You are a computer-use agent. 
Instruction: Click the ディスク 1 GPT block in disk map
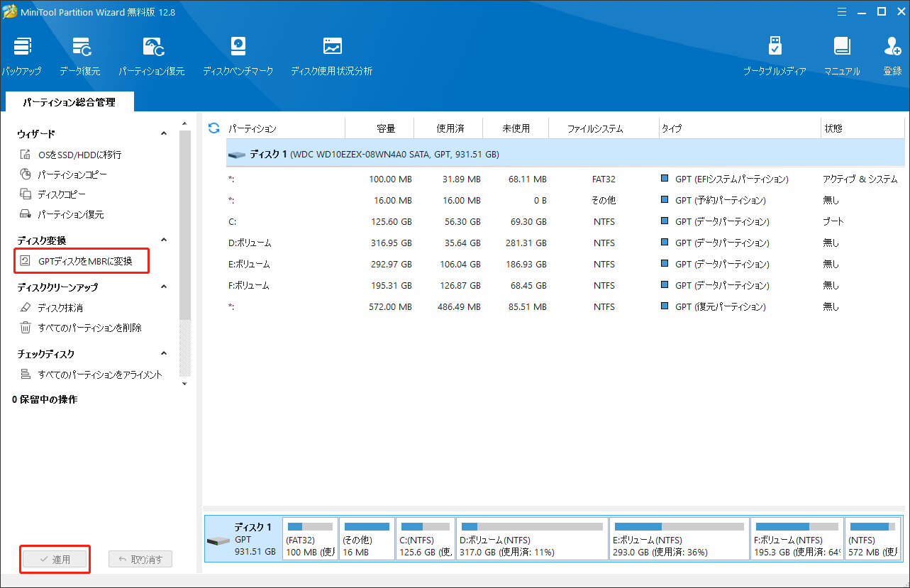(243, 539)
